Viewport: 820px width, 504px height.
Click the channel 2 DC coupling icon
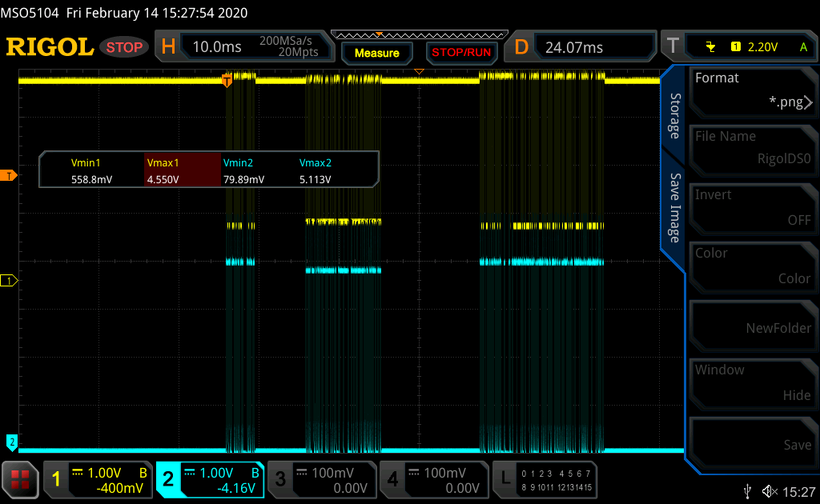[190, 473]
